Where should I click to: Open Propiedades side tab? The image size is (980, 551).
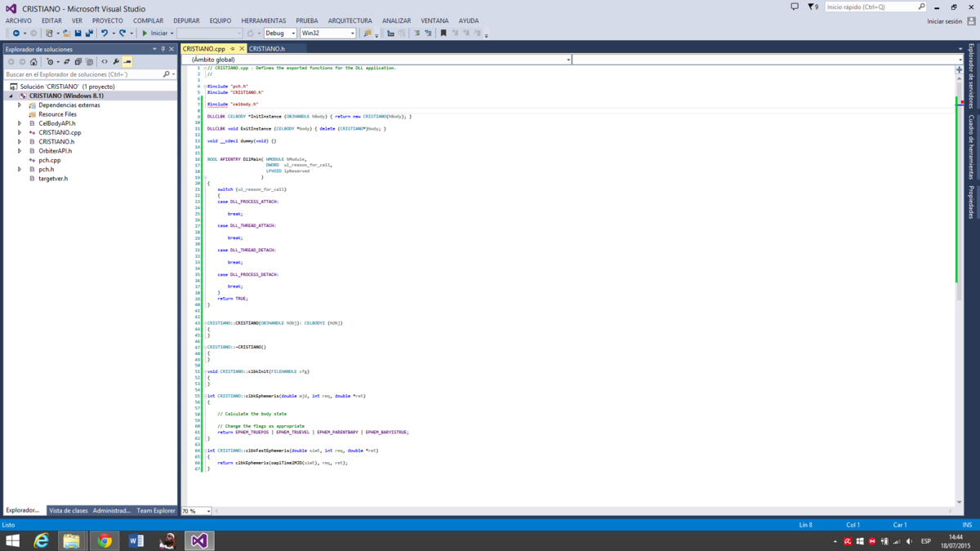(971, 202)
